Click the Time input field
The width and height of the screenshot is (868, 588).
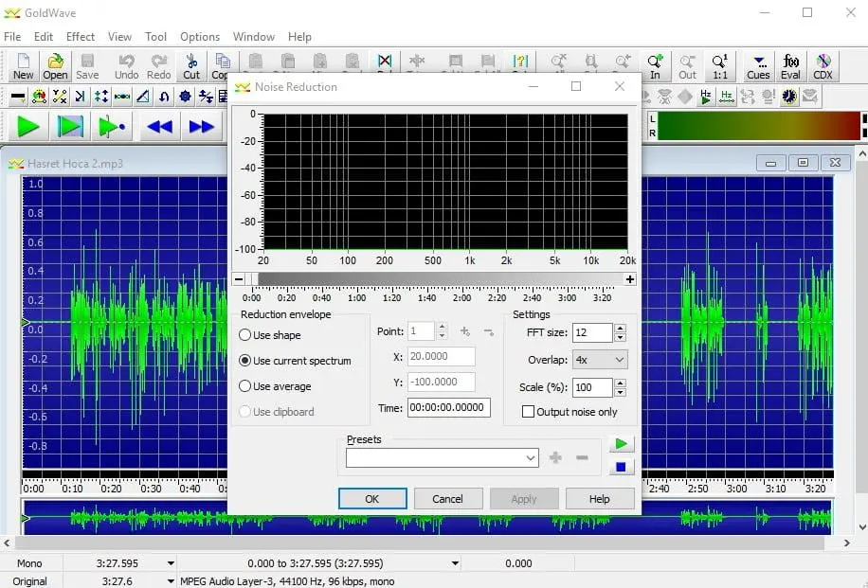coord(448,408)
